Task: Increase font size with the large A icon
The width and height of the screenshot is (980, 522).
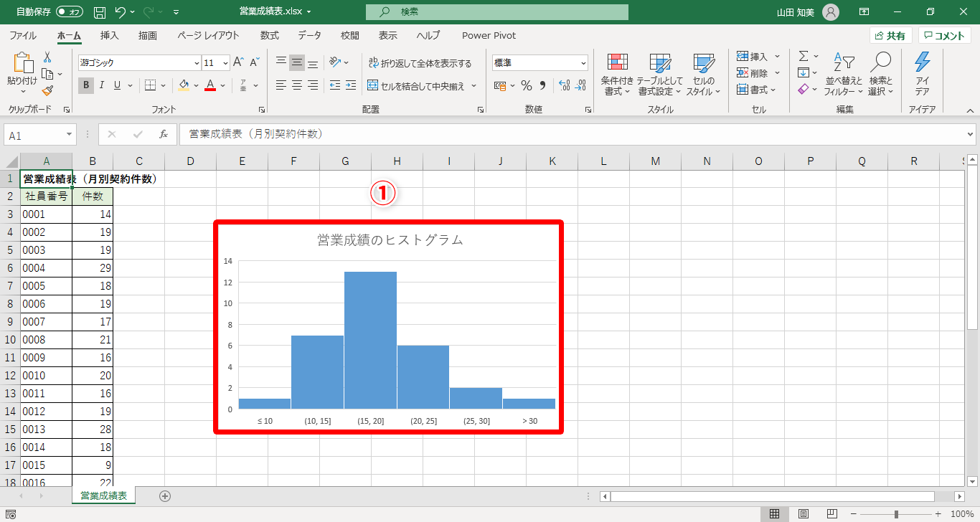Action: coord(238,62)
